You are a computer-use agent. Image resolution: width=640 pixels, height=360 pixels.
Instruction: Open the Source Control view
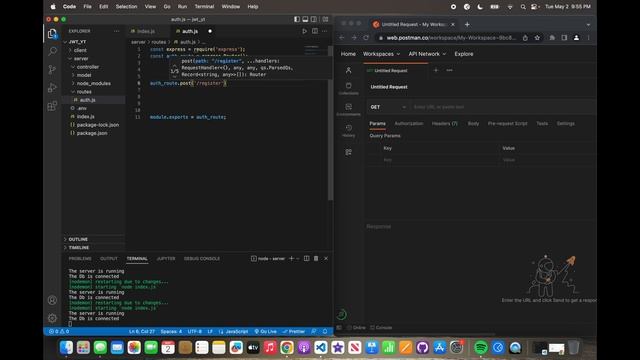point(52,69)
